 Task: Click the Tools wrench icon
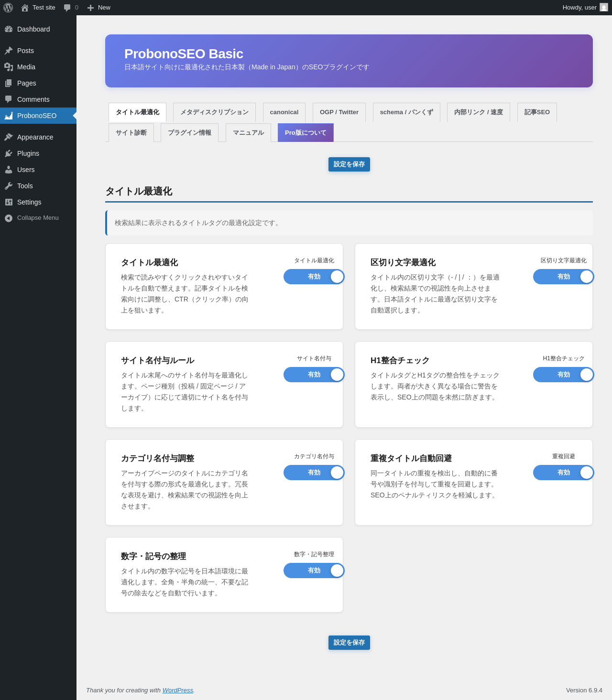tap(9, 186)
